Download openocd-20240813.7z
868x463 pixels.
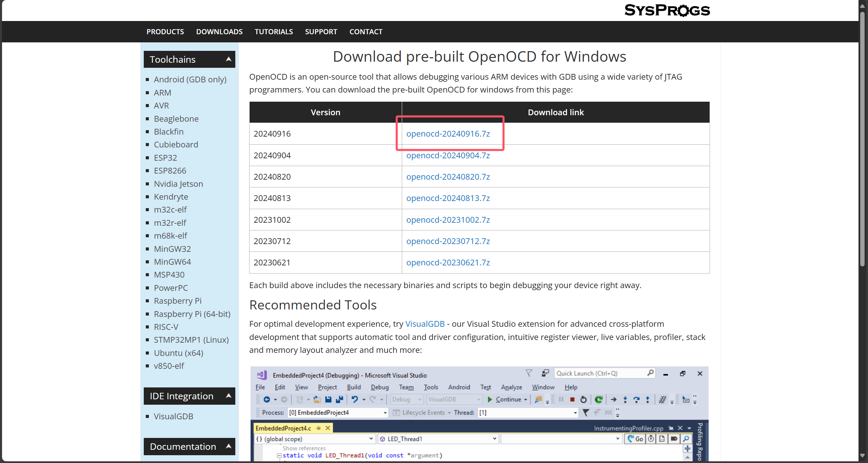pos(448,198)
